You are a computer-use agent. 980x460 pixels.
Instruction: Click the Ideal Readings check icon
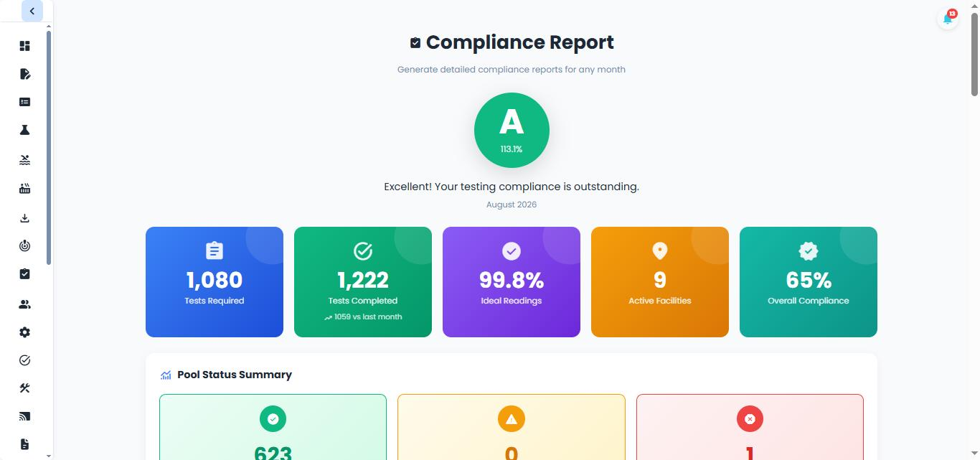pyautogui.click(x=512, y=250)
